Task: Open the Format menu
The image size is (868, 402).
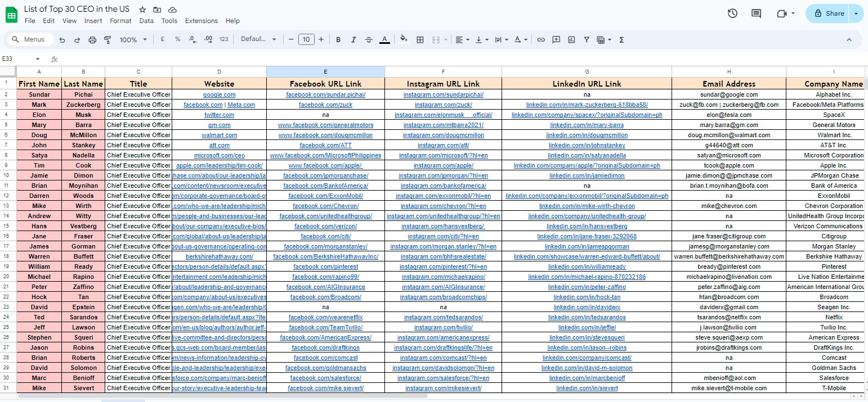Action: (x=120, y=21)
